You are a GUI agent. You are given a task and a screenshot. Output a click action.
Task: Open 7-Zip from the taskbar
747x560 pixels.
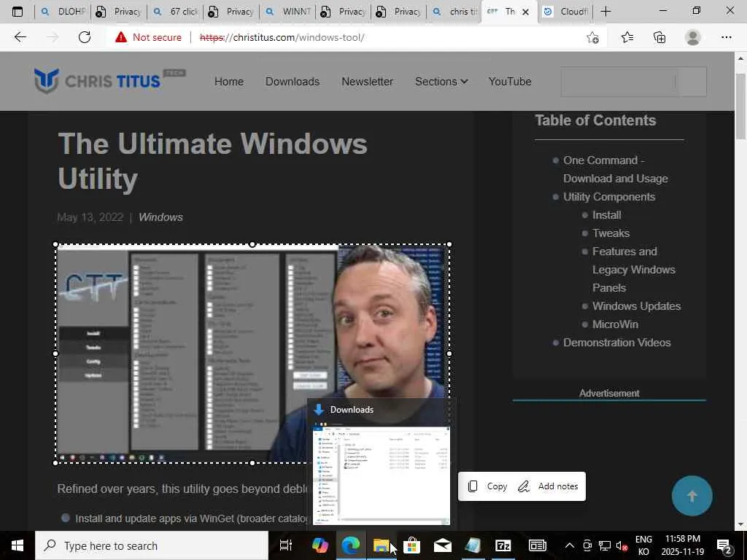coord(503,545)
